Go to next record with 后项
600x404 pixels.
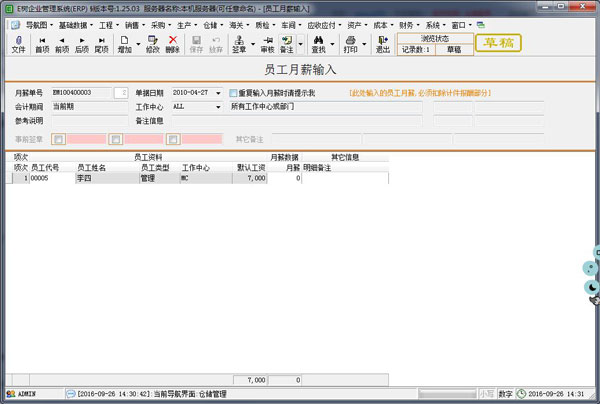click(82, 40)
